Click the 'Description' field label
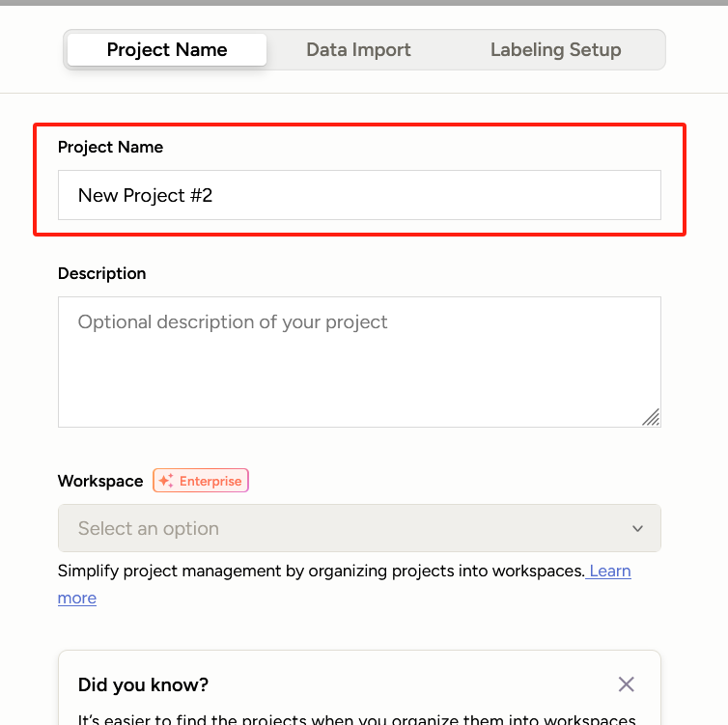728x725 pixels. tap(101, 274)
